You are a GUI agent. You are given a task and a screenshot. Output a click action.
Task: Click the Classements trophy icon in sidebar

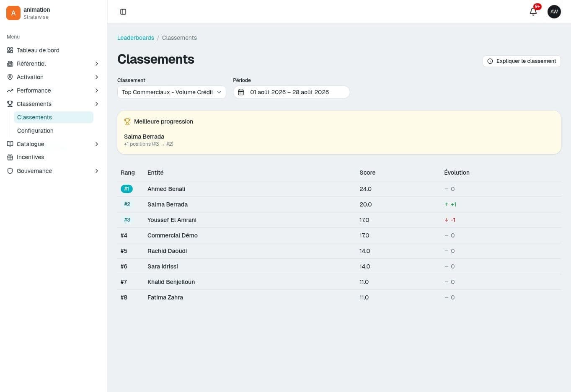pyautogui.click(x=10, y=104)
